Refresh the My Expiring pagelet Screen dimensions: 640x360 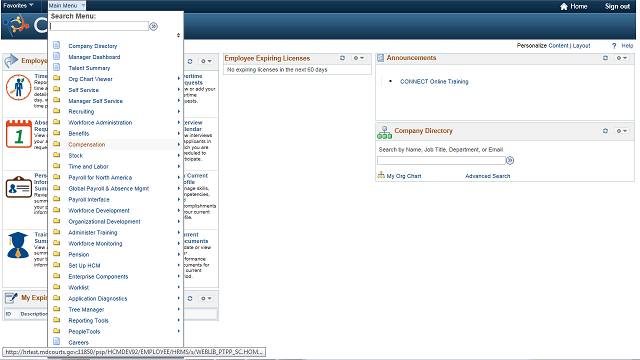190,298
